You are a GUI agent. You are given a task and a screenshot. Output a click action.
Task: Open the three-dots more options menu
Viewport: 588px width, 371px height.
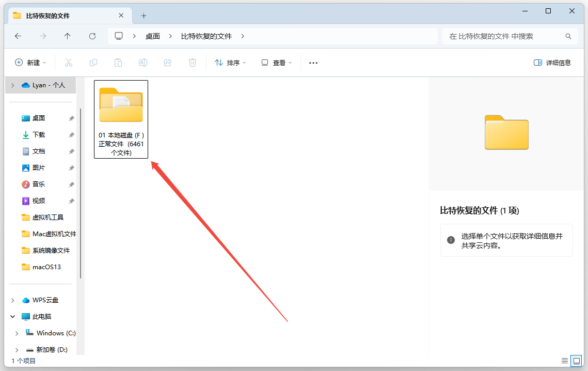[x=313, y=63]
